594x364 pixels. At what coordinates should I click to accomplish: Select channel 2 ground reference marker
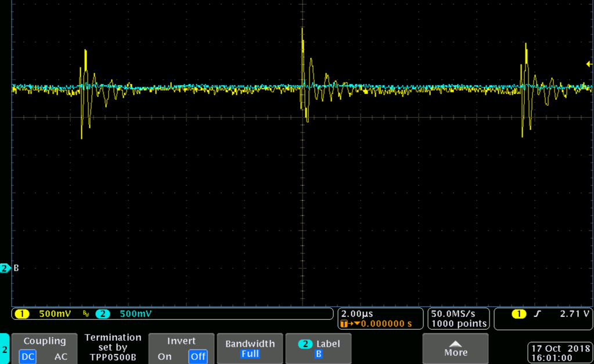click(5, 268)
